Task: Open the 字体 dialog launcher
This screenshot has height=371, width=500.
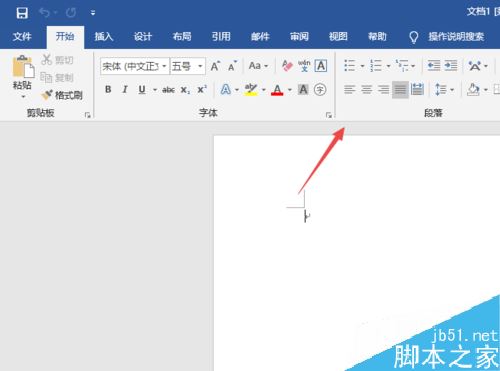Action: click(329, 115)
